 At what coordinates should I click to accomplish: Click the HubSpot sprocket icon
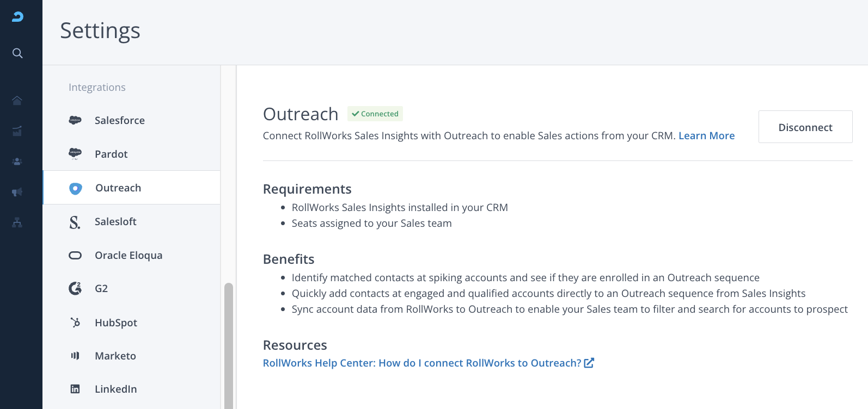75,323
